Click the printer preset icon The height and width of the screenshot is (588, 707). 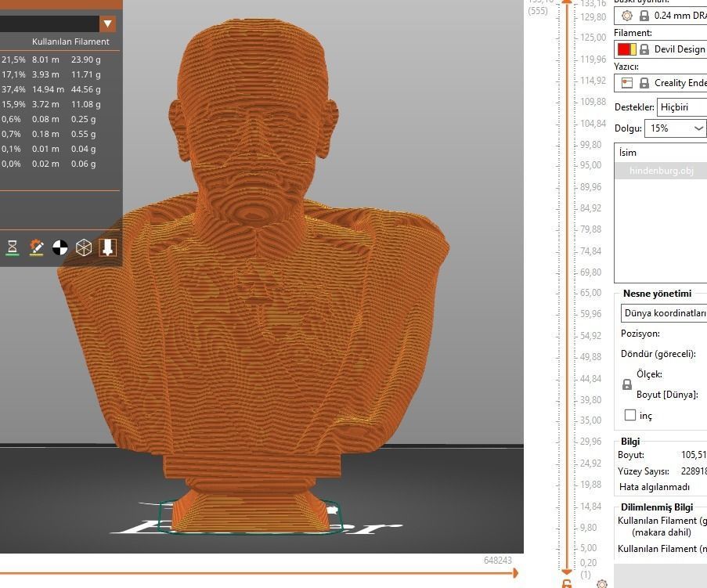click(626, 83)
